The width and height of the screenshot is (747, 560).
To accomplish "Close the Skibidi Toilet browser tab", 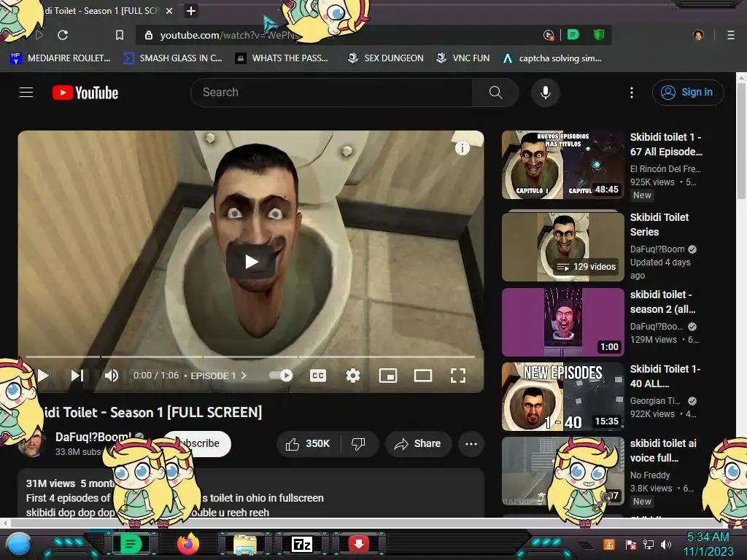I will 169,11.
